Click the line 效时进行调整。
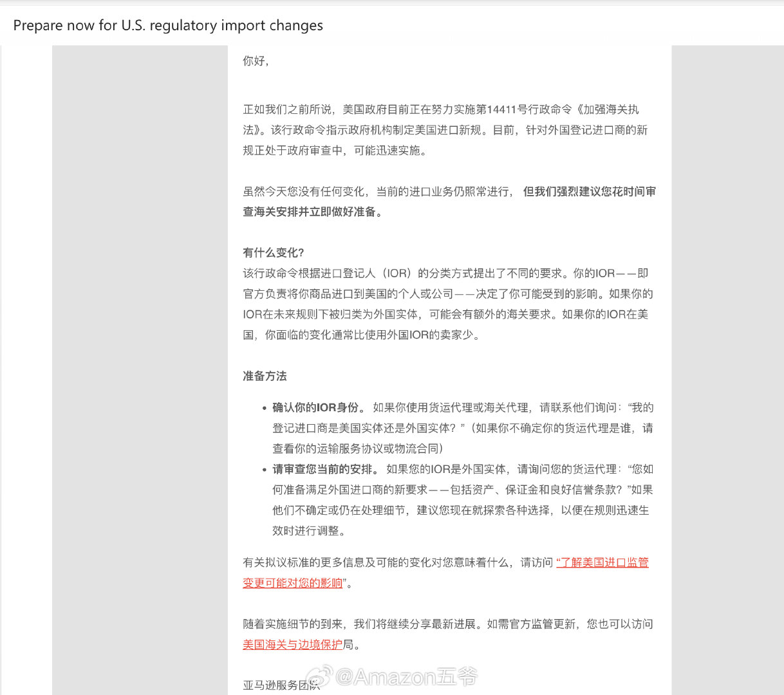 point(310,531)
